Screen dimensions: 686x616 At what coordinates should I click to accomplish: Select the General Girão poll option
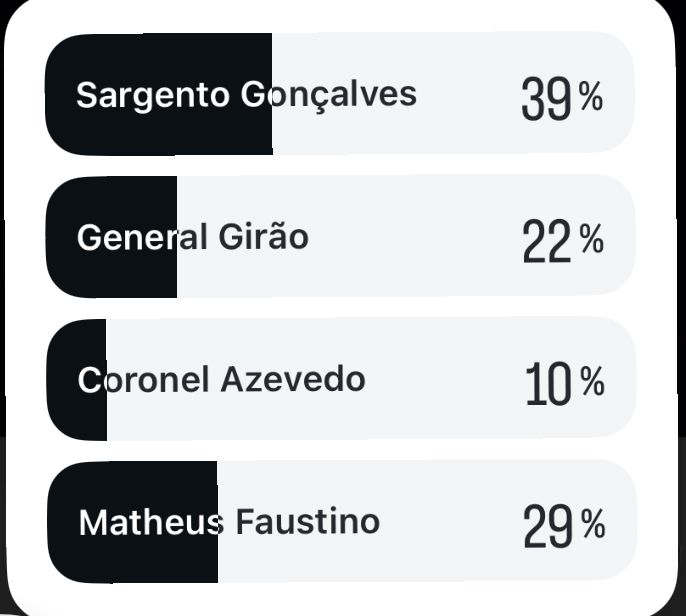[x=340, y=237]
